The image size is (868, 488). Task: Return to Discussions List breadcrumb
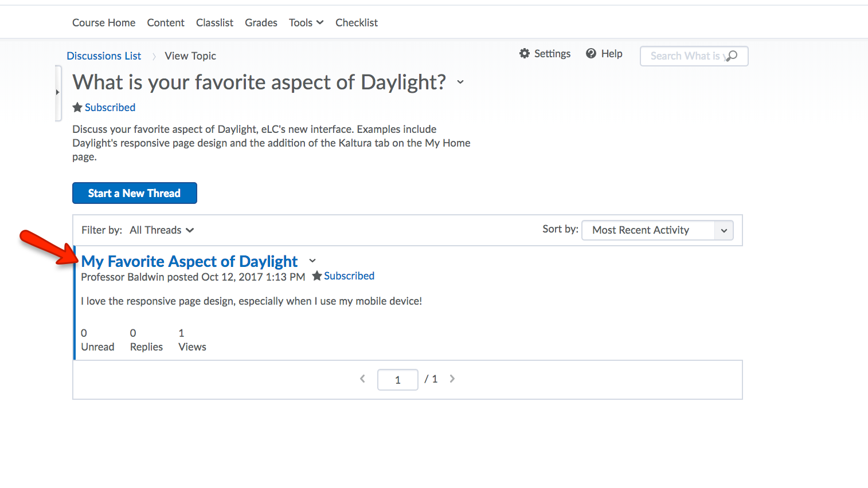tap(104, 56)
